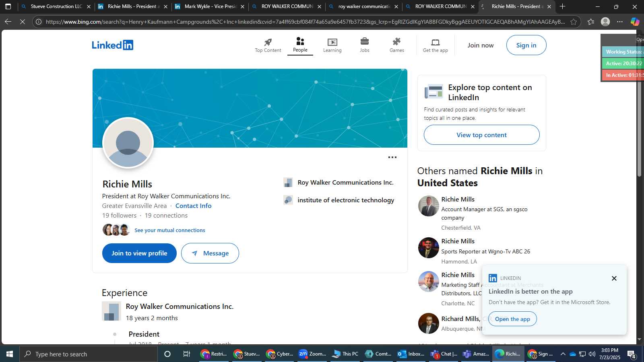Add this page to favorites star

coord(574,22)
